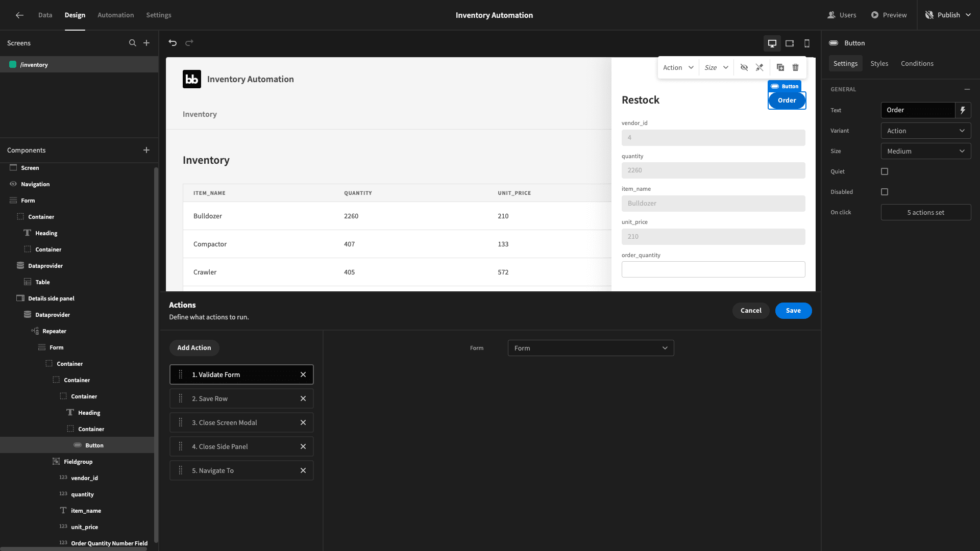Expand the Publish menu
980x551 pixels.
pyautogui.click(x=948, y=15)
